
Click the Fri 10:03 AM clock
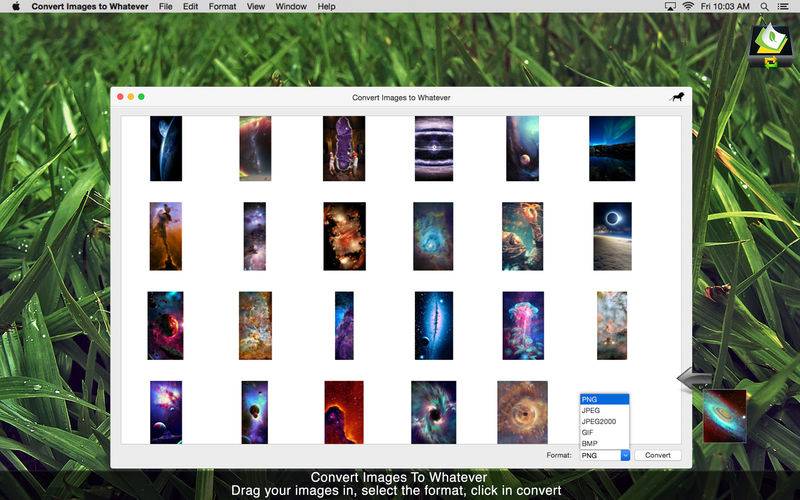[x=725, y=7]
